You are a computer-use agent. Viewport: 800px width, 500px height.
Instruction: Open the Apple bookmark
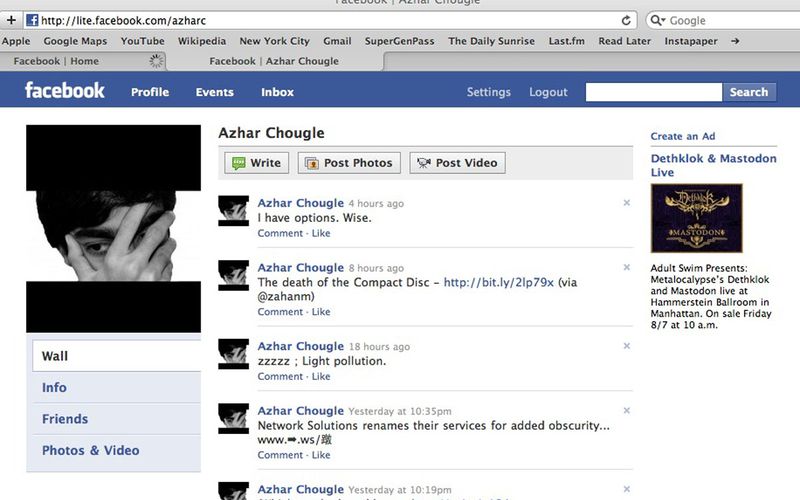16,41
